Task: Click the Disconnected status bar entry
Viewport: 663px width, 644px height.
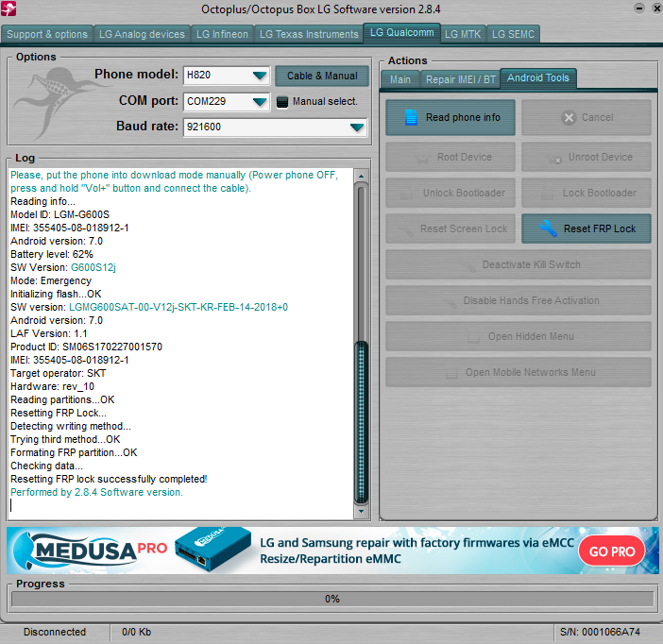Action: [x=55, y=632]
